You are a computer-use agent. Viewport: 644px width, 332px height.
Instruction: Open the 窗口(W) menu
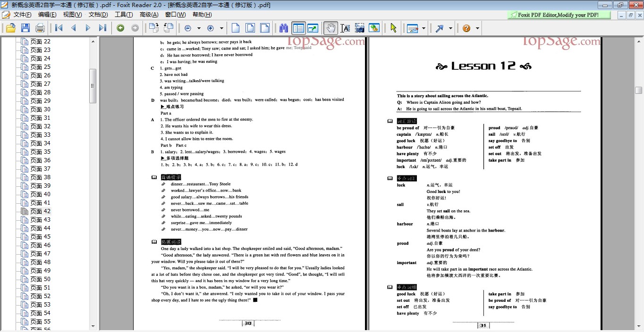coord(175,15)
